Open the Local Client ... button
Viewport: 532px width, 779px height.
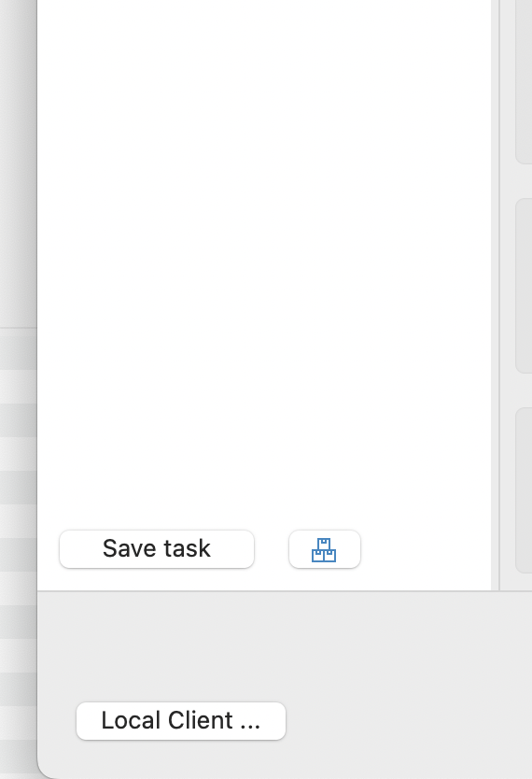(x=181, y=721)
